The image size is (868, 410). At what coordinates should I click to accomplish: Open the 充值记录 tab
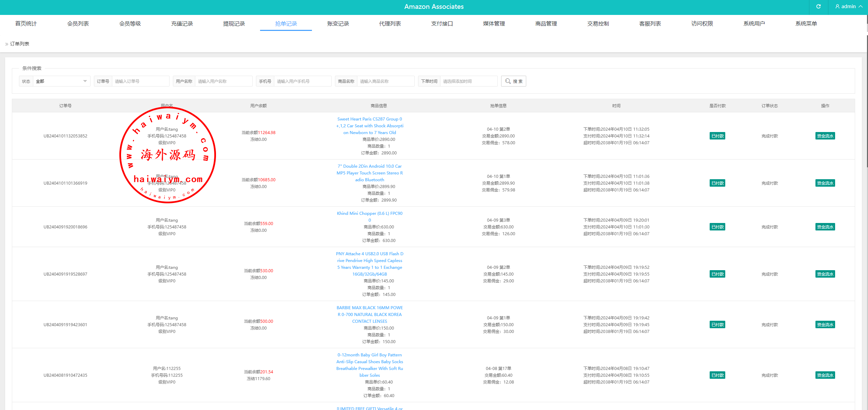click(182, 23)
